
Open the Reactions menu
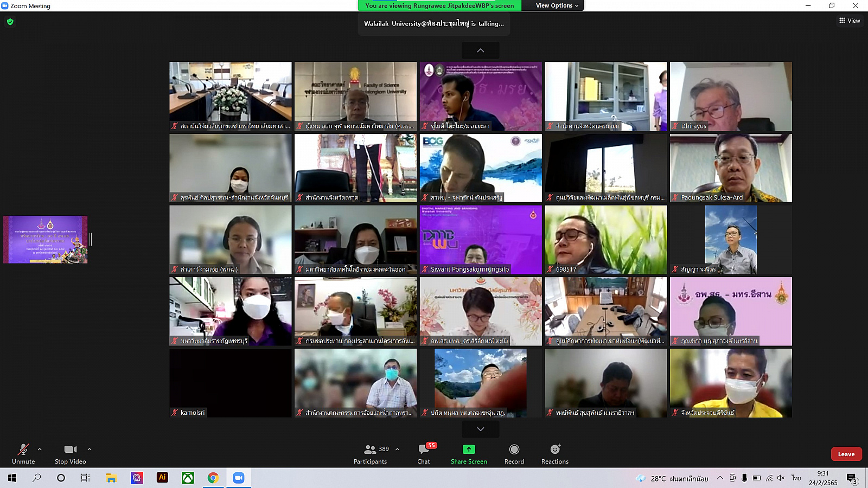point(554,454)
